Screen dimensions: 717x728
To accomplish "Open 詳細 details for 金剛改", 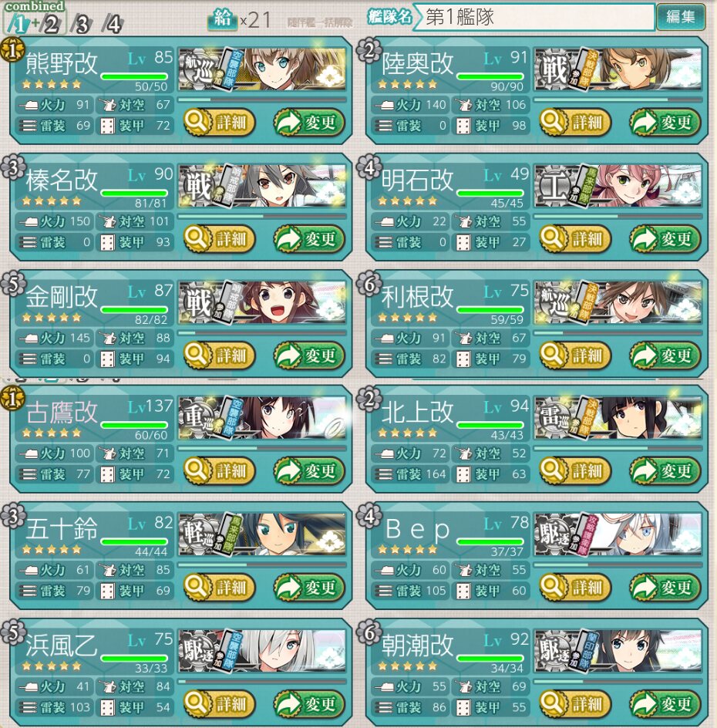I will [219, 356].
